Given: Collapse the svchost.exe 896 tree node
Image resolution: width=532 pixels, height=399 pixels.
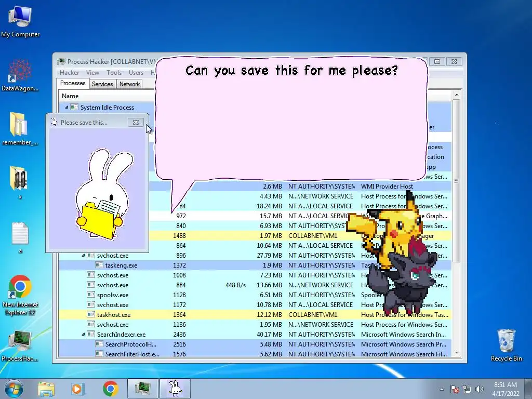Looking at the screenshot, I should tap(83, 256).
